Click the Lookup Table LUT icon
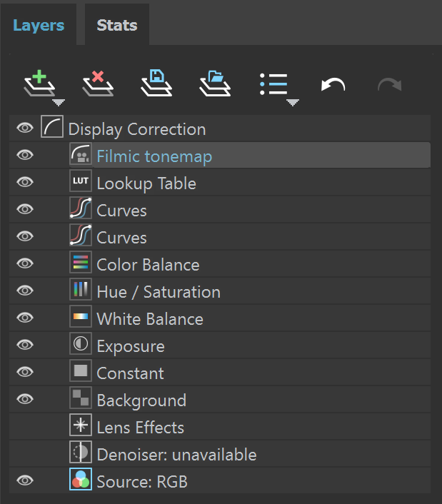This screenshot has width=442, height=504. [81, 181]
